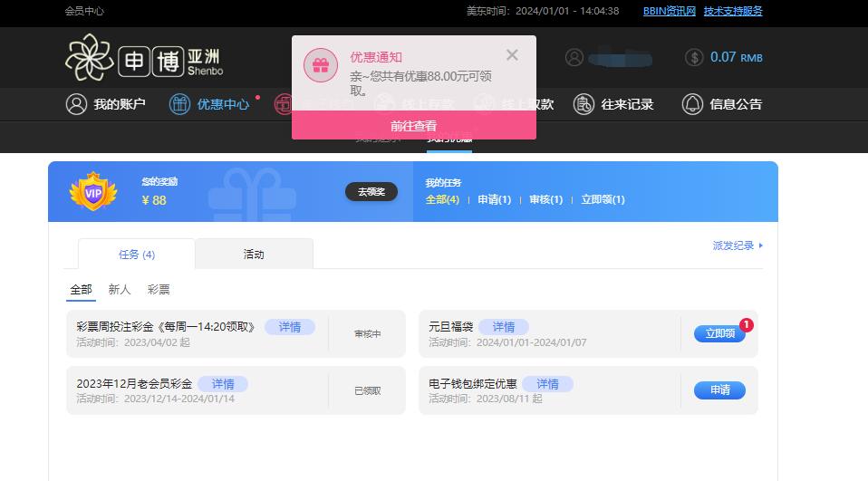Screen dimensions: 868x481
Task: Open 优惠中心 gift icon
Action: [x=179, y=104]
